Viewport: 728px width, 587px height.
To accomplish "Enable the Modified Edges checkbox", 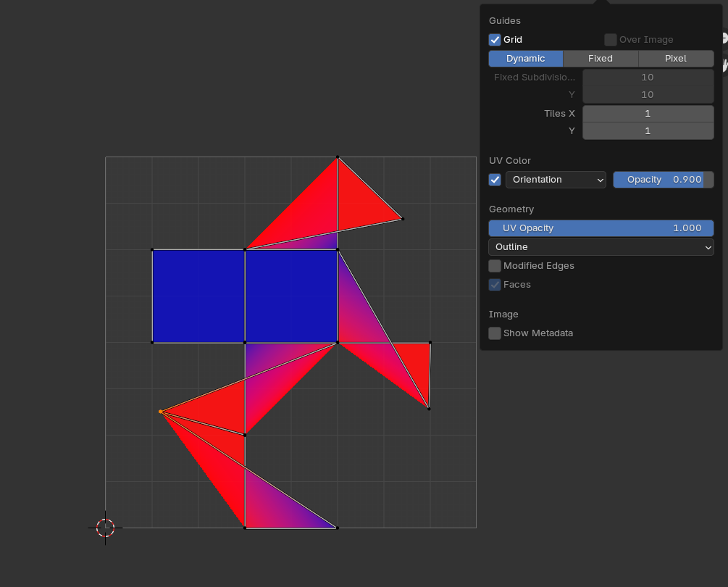I will pyautogui.click(x=495, y=266).
